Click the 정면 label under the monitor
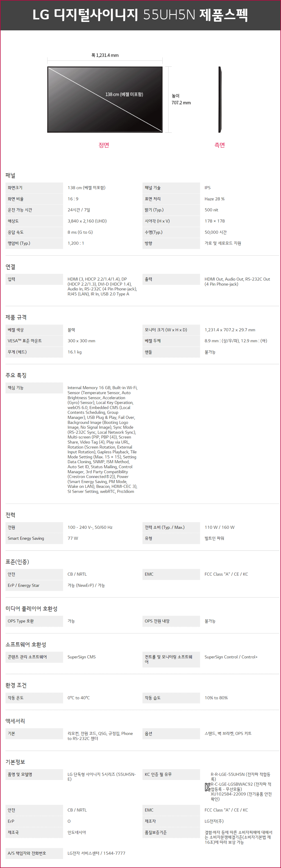 (x=104, y=145)
